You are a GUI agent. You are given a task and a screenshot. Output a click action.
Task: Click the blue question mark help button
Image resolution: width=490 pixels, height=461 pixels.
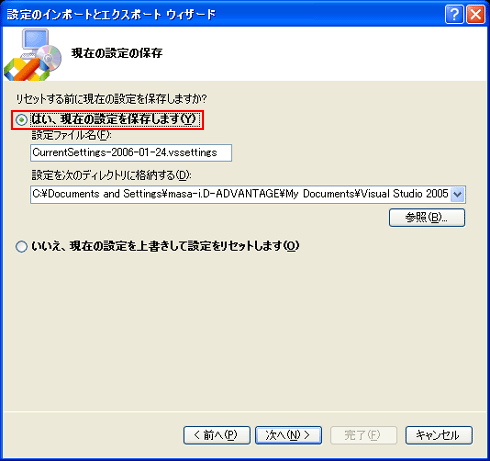click(x=454, y=15)
